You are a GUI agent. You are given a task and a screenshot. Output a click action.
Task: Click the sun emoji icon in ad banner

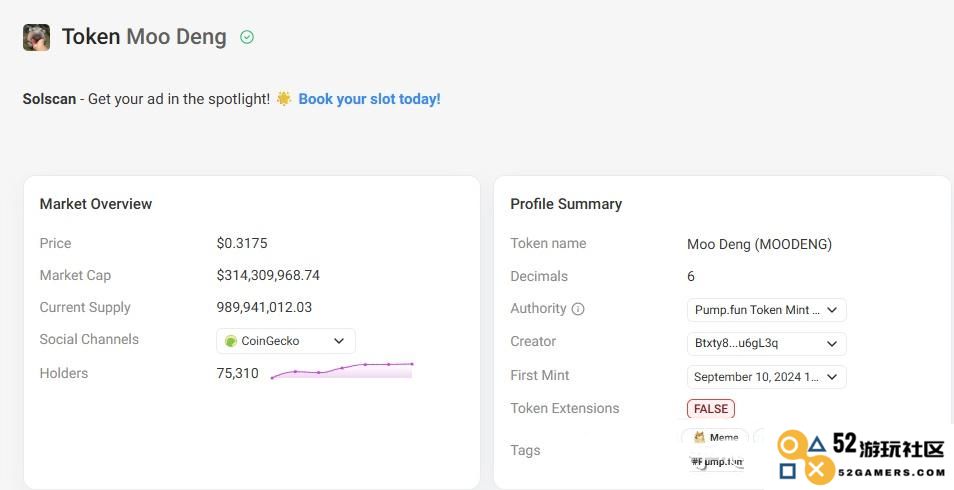pyautogui.click(x=284, y=99)
